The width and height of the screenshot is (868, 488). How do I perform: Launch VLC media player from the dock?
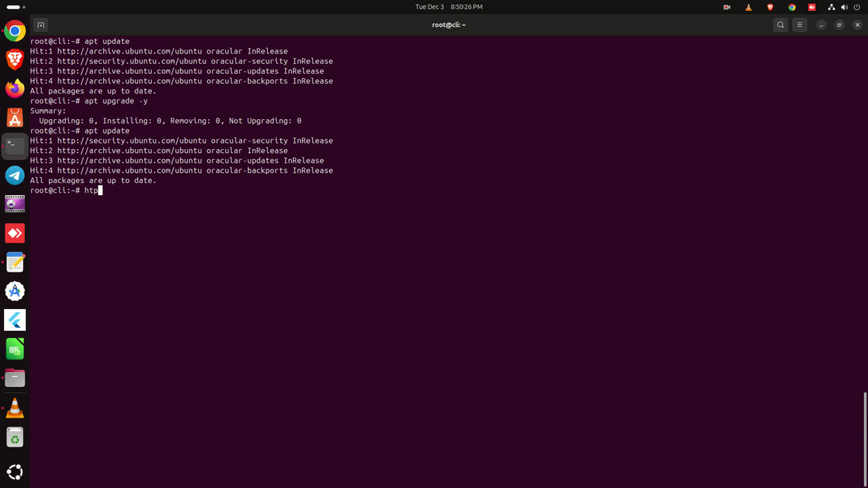pyautogui.click(x=15, y=408)
